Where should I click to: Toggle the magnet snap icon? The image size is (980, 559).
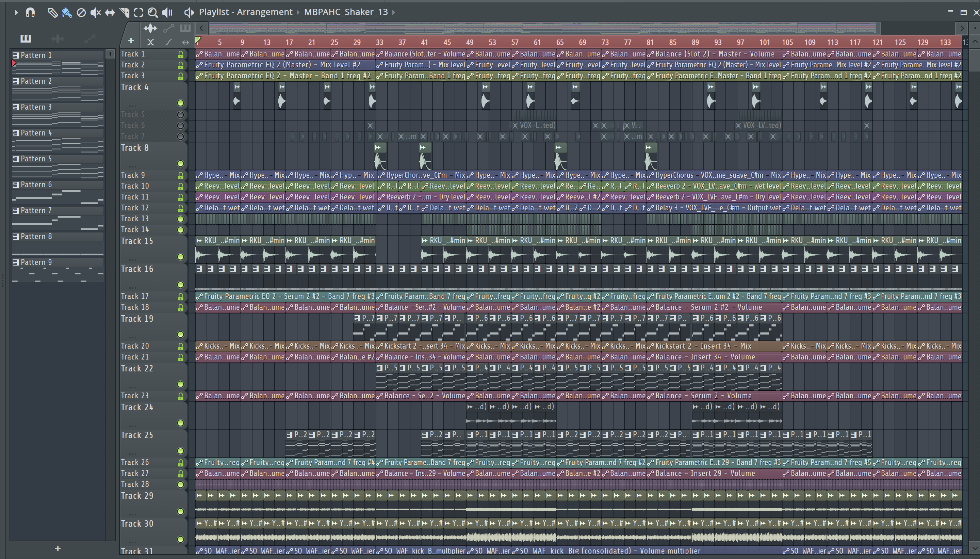[30, 12]
